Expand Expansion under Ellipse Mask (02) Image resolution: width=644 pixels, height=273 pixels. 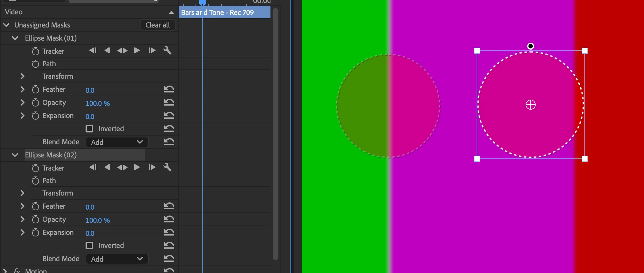22,232
